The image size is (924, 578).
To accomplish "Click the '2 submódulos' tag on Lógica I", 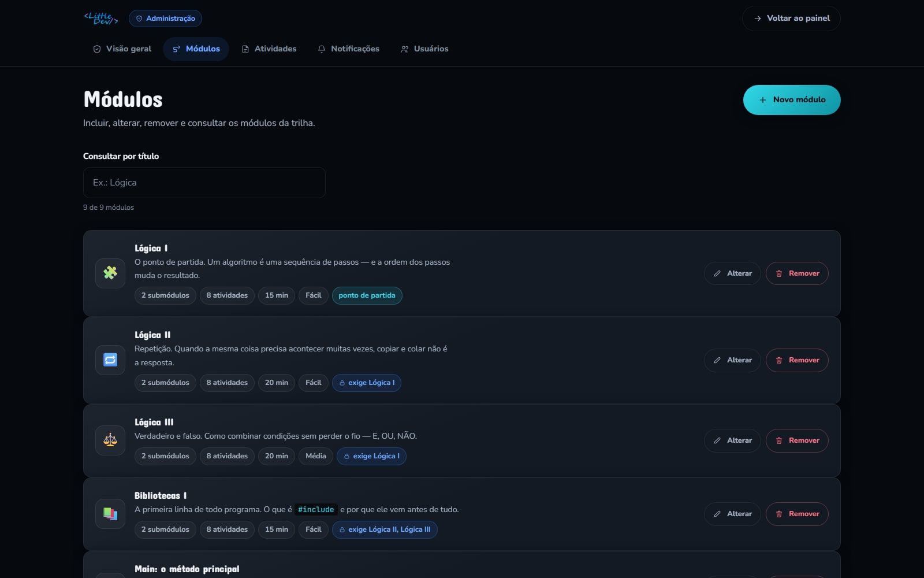I will (165, 295).
